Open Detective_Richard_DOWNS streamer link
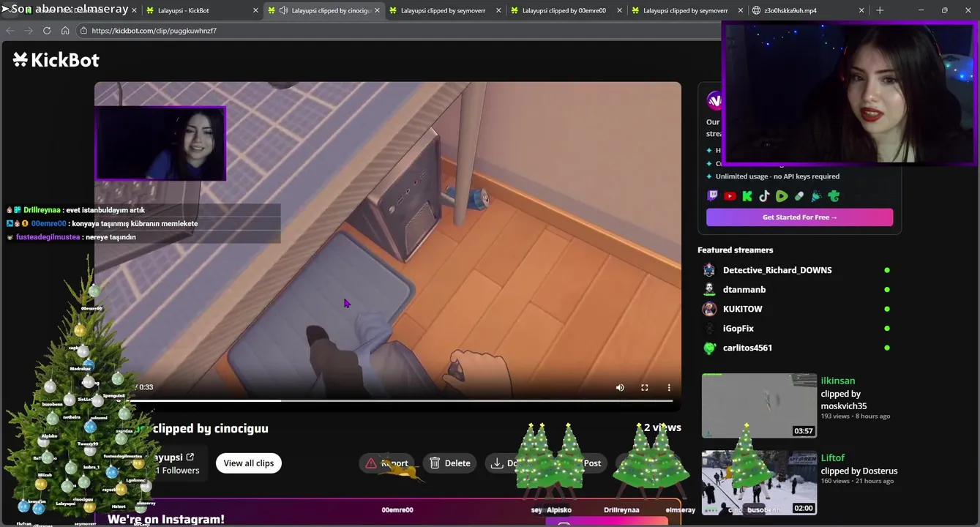This screenshot has width=980, height=527. point(777,270)
